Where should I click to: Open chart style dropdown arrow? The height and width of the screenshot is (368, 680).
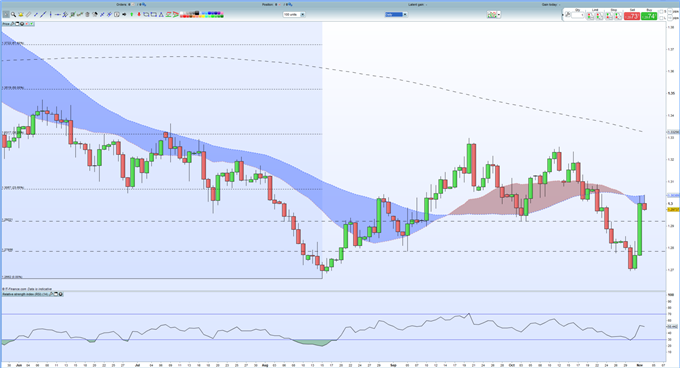pos(499,14)
